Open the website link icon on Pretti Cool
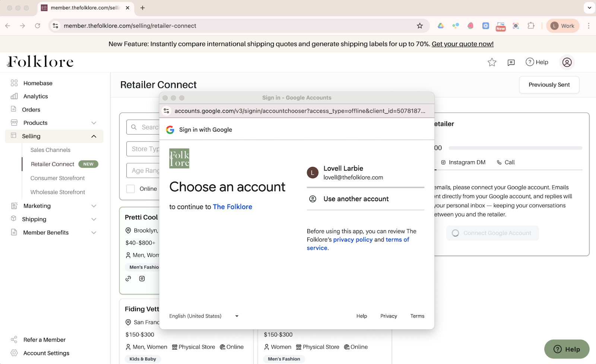The image size is (596, 364). pos(129,279)
